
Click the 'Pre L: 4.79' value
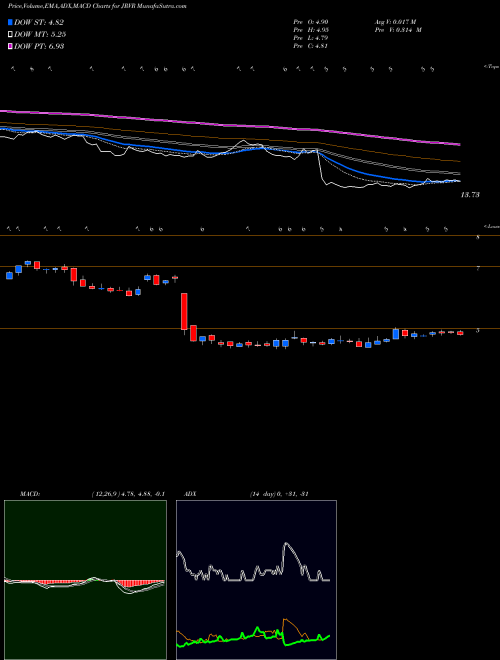click(311, 38)
